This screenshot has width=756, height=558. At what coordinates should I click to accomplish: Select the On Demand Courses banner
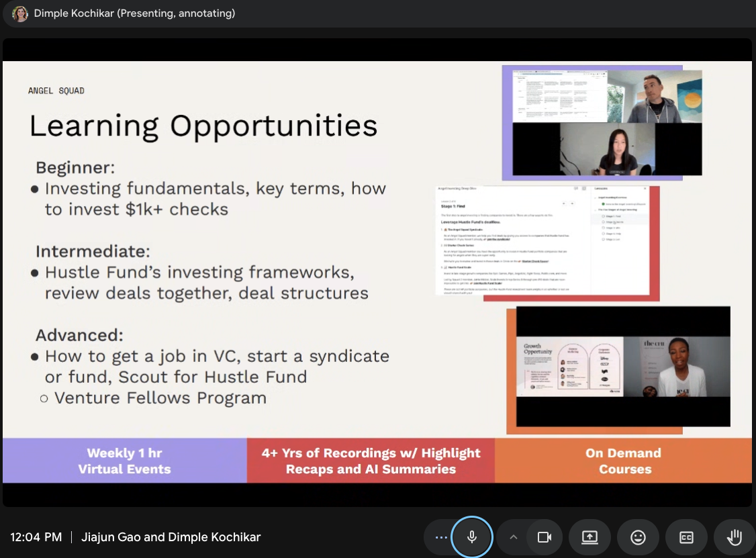624,461
